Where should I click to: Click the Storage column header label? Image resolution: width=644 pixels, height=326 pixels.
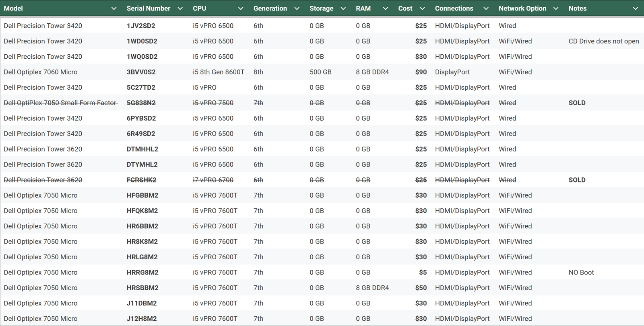(322, 8)
